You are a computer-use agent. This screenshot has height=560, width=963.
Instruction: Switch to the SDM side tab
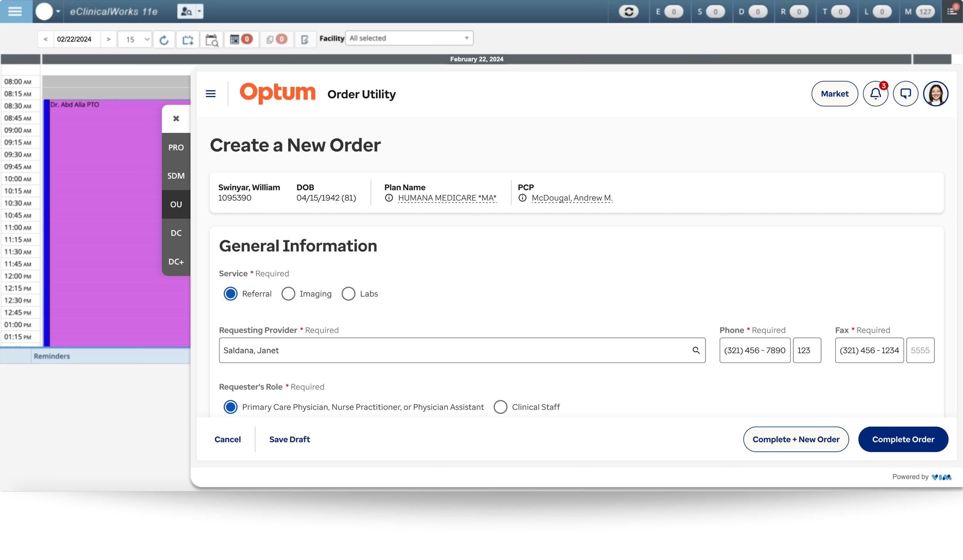[176, 176]
